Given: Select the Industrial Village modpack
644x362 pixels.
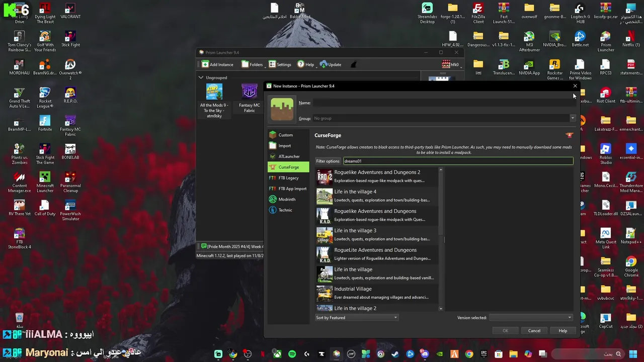Looking at the screenshot, I should point(377,293).
